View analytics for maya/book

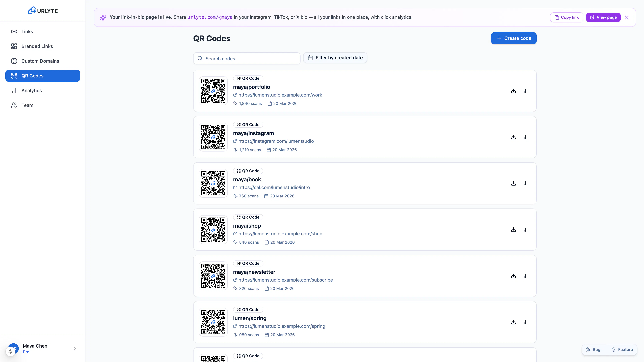coord(525,183)
